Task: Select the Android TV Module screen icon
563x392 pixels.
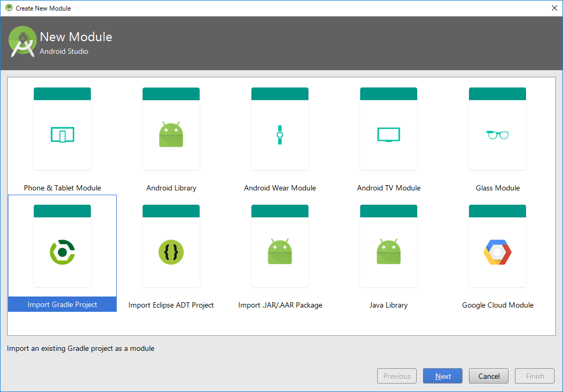Action: pos(389,135)
